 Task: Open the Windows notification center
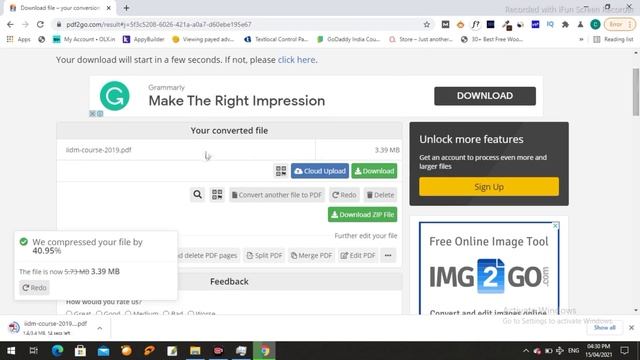(624, 351)
